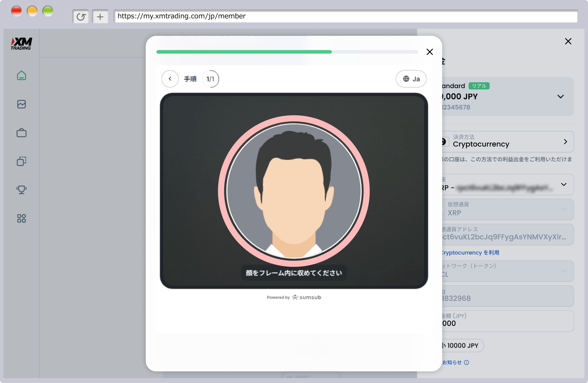Change language with the Ja button

pyautogui.click(x=411, y=79)
